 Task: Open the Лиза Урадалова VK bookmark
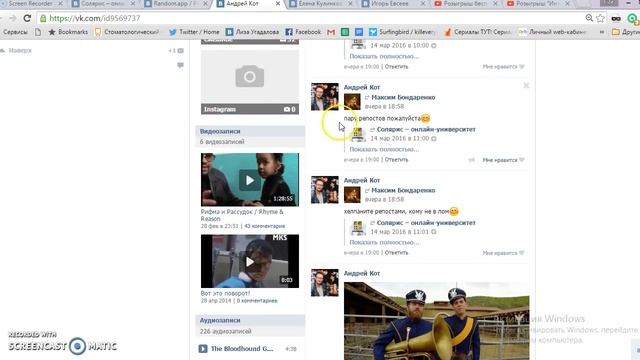click(x=252, y=32)
